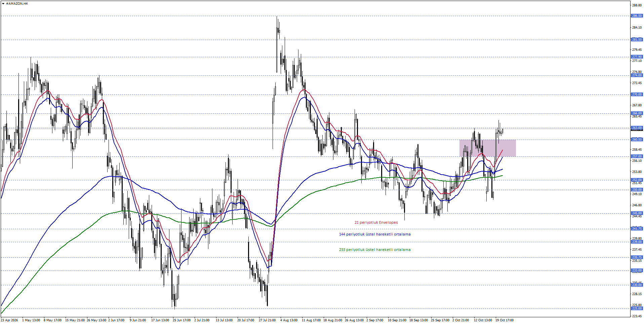
Task: Click the 266.00 price level label
Action: pyautogui.click(x=637, y=113)
